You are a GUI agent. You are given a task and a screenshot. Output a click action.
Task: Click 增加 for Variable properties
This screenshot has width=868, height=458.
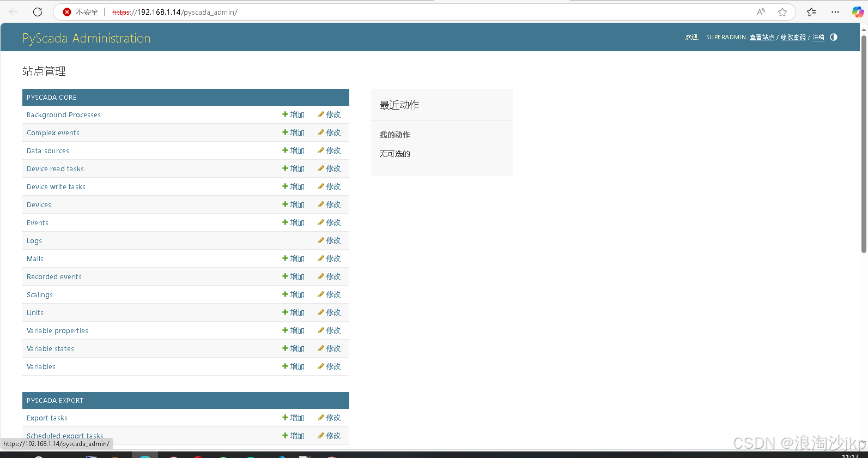pyautogui.click(x=293, y=330)
